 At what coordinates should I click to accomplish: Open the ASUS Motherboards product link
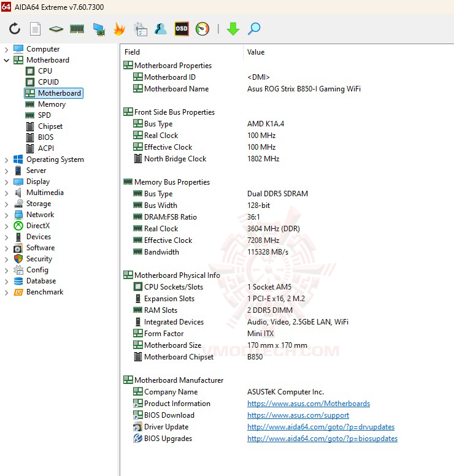click(x=309, y=404)
